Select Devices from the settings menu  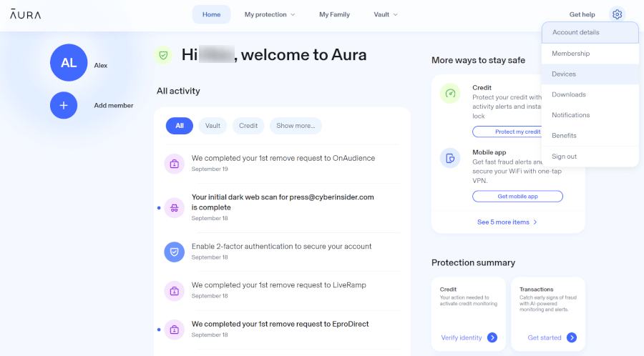pos(564,74)
